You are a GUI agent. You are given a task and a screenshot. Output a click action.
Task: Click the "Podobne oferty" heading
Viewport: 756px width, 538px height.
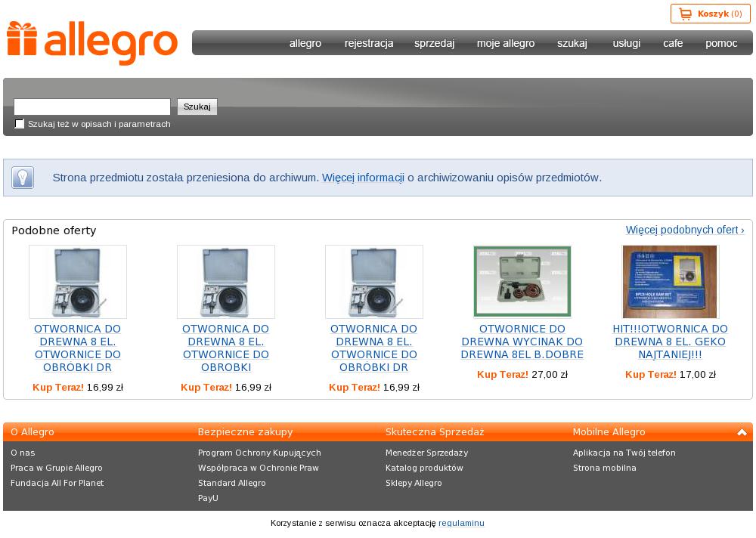[x=54, y=230]
